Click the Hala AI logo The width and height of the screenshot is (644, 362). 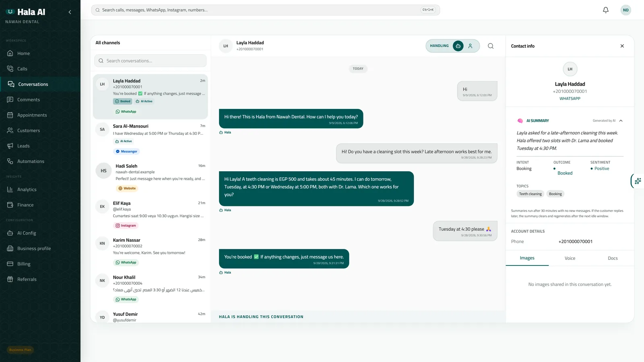[x=25, y=12]
